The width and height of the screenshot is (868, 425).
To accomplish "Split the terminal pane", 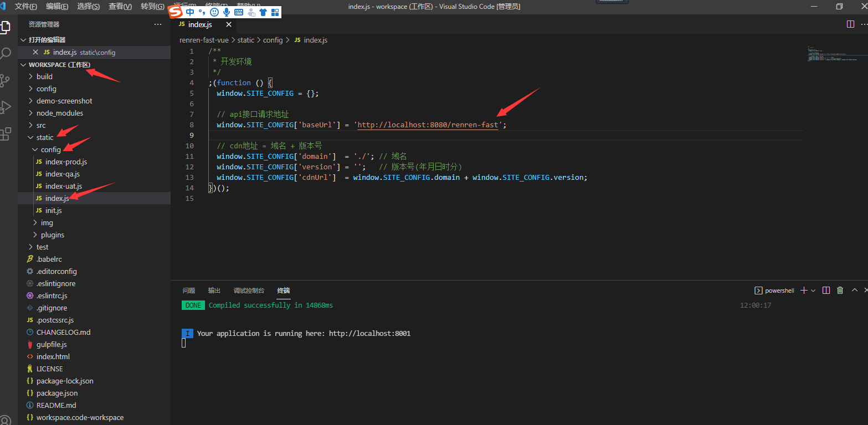I will tap(826, 291).
